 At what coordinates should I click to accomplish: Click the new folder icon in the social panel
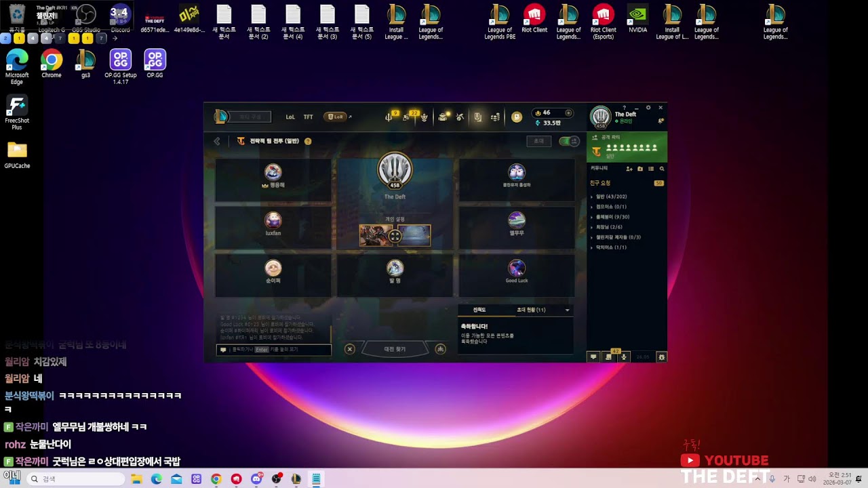click(640, 169)
